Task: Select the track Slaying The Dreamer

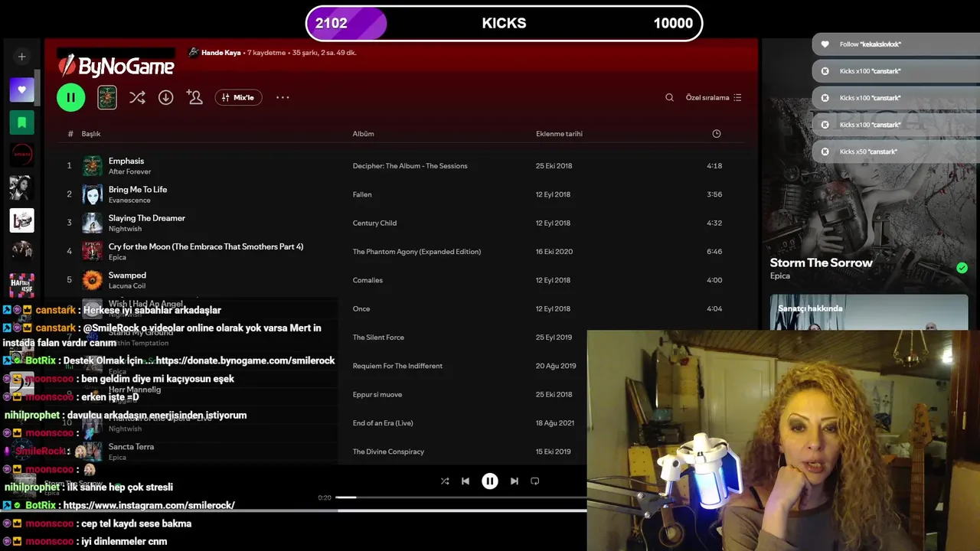Action: [147, 217]
